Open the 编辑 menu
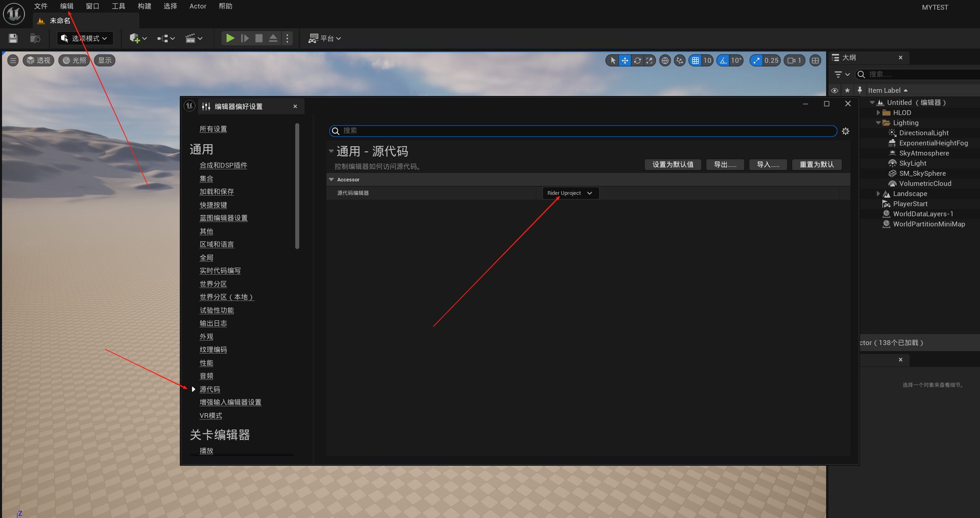 (67, 6)
